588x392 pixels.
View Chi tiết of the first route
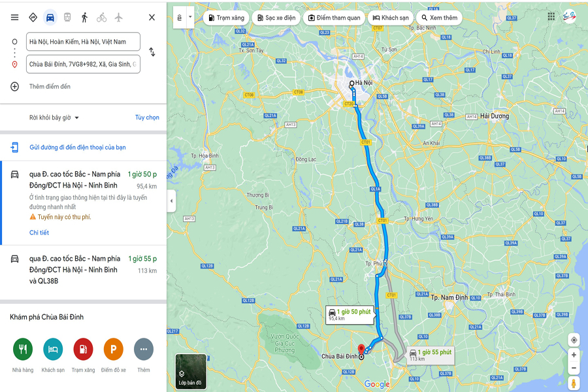coord(39,233)
